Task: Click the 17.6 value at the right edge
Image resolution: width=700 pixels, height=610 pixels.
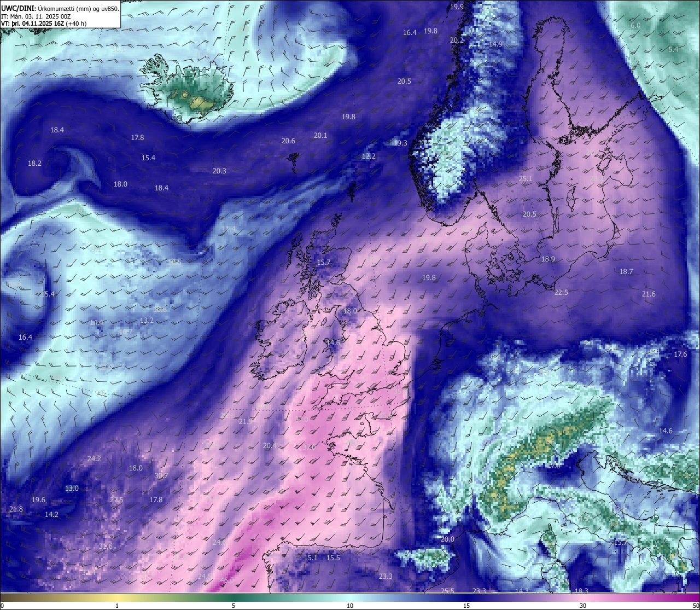Action: (680, 354)
